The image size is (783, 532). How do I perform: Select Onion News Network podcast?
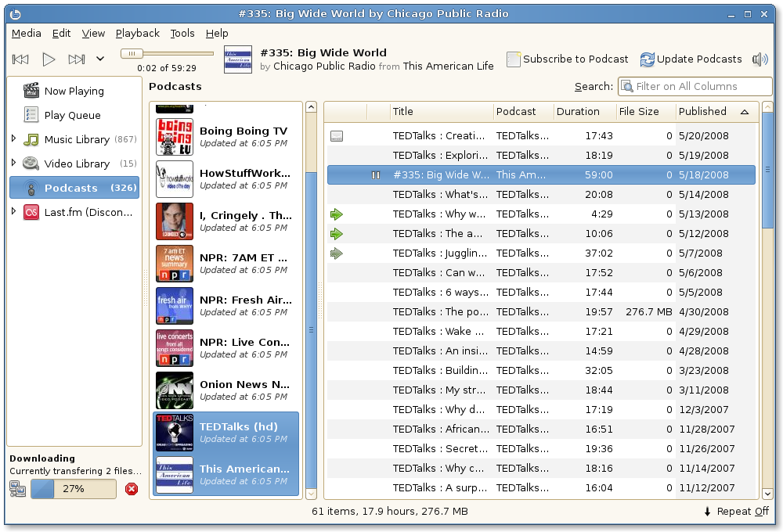[x=226, y=390]
